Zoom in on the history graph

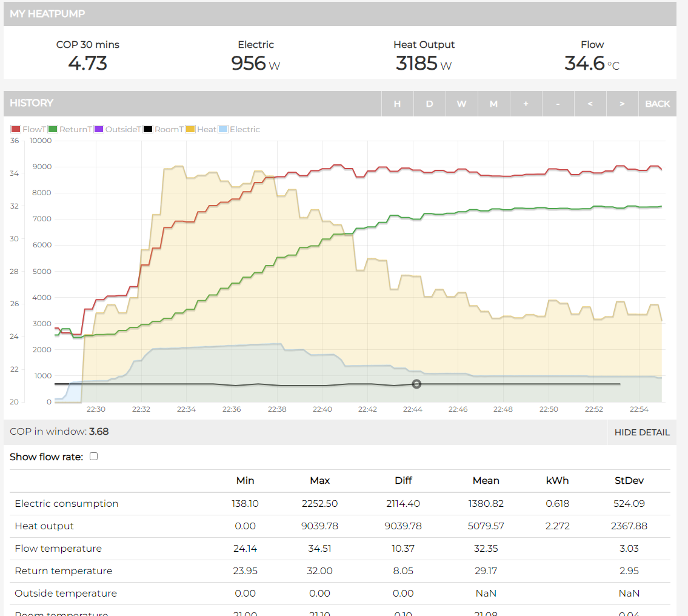526,103
